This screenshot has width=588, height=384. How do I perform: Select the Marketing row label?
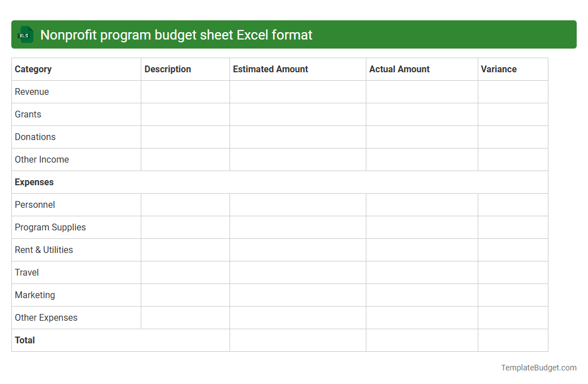35,295
